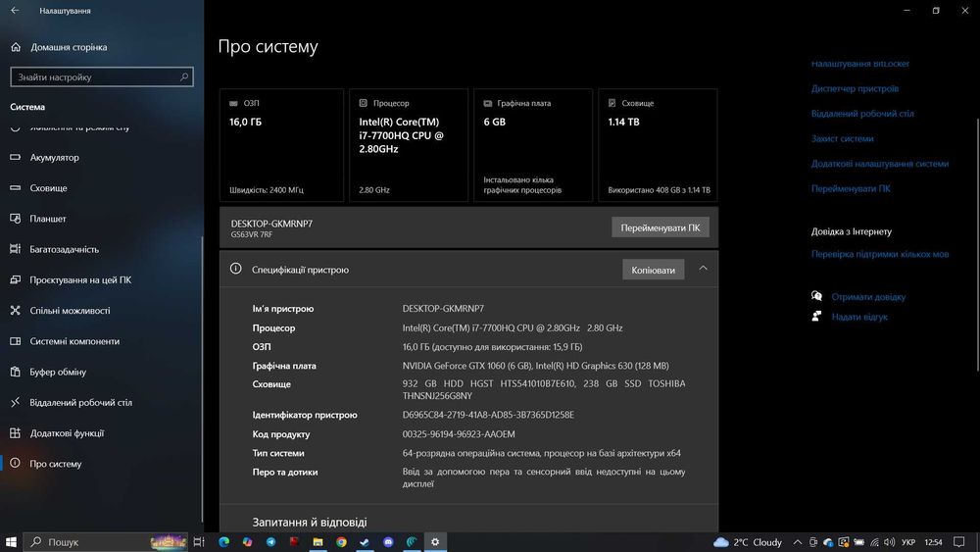Image resolution: width=980 pixels, height=552 pixels.
Task: Open Віддалений робочий стіл in sidebar
Action: point(80,403)
